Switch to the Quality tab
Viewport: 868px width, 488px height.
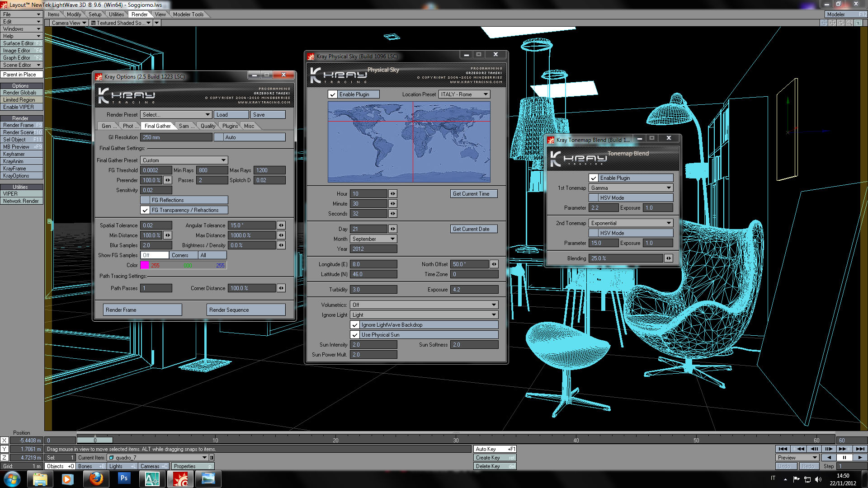tap(208, 126)
